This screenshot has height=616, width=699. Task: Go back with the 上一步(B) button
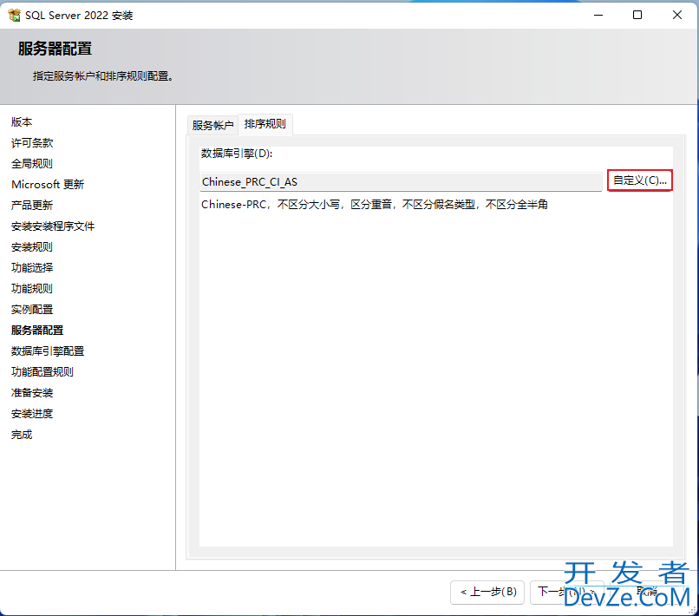(x=487, y=592)
